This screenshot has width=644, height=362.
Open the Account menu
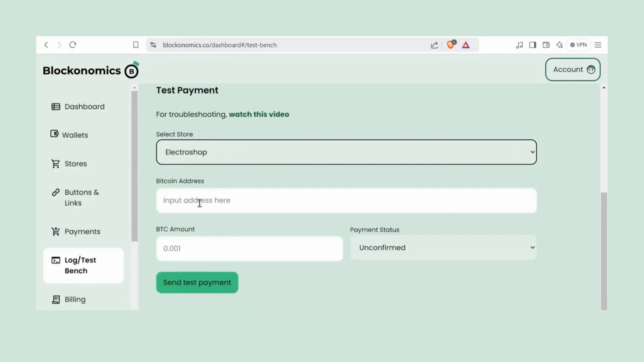tap(573, 69)
